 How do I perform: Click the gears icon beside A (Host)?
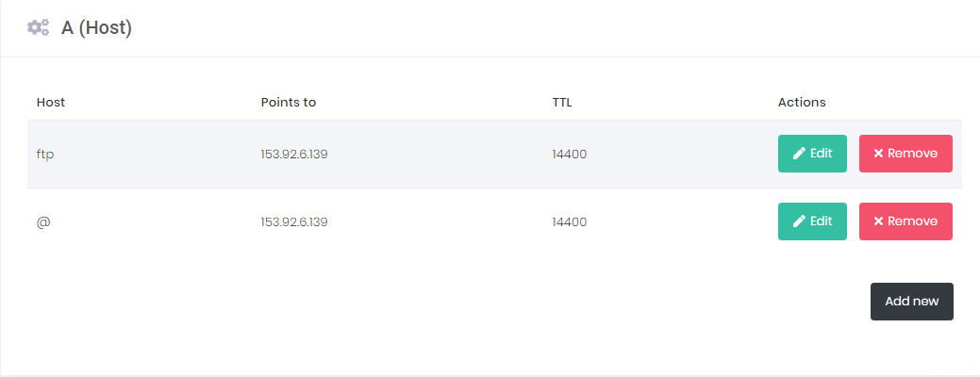(38, 28)
